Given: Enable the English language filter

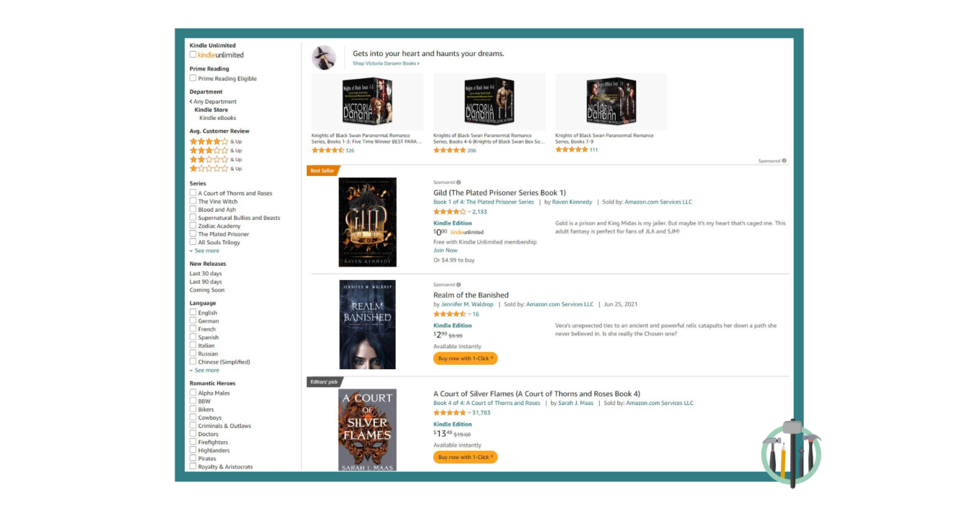Looking at the screenshot, I should click(193, 312).
